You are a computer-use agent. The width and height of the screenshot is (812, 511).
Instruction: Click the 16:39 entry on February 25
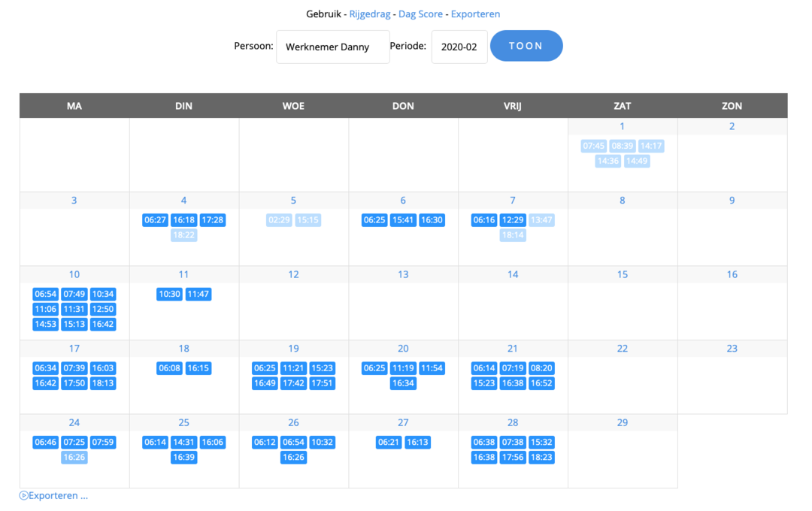point(183,457)
